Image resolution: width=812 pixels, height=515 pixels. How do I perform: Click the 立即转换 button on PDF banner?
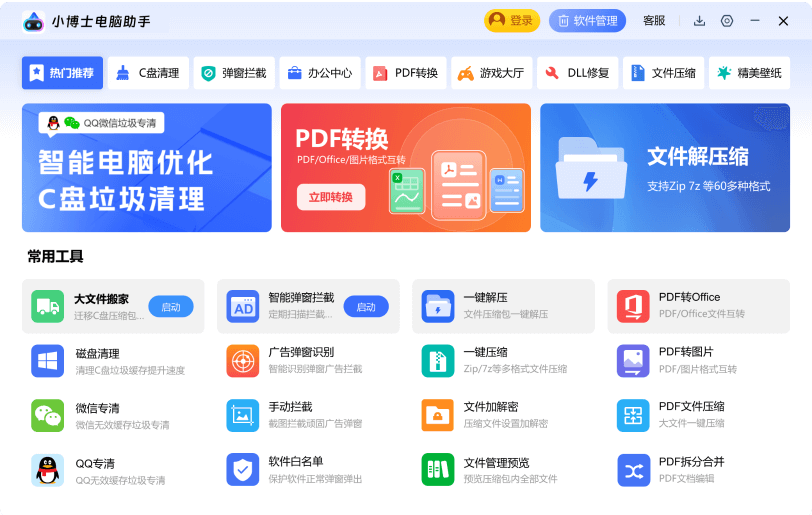click(x=330, y=197)
